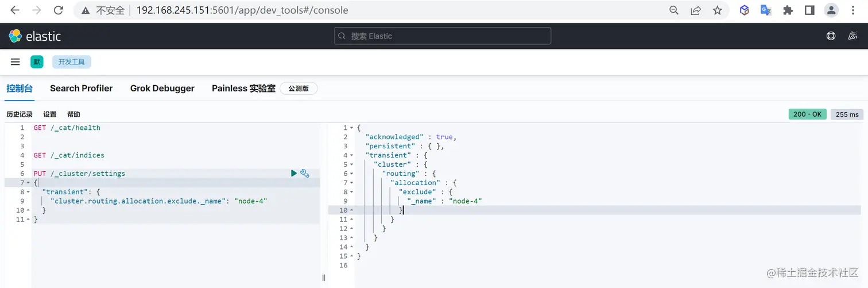This screenshot has height=288, width=868.
Task: Click the pane divider handle between editors
Action: tap(324, 278)
